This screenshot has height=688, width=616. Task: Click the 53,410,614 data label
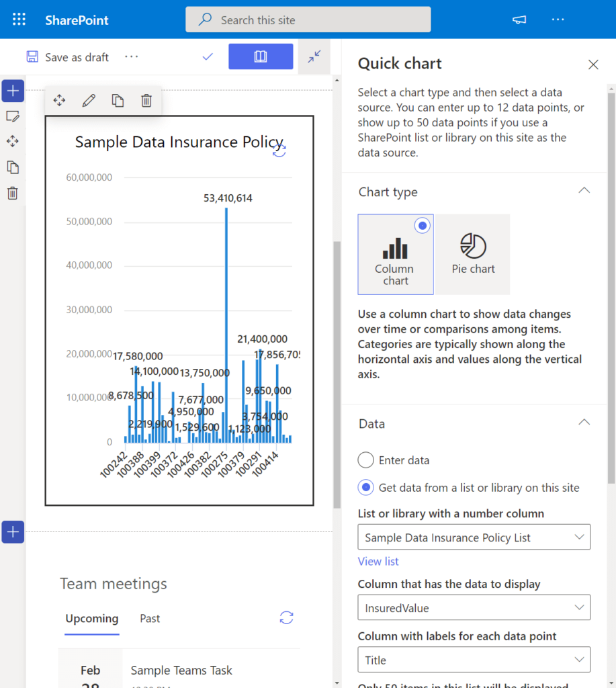click(228, 198)
